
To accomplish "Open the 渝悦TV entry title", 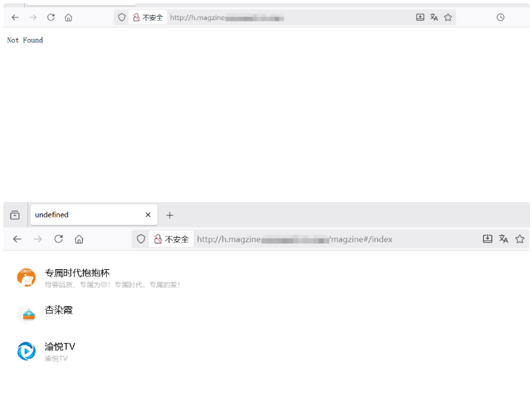I will (x=60, y=346).
